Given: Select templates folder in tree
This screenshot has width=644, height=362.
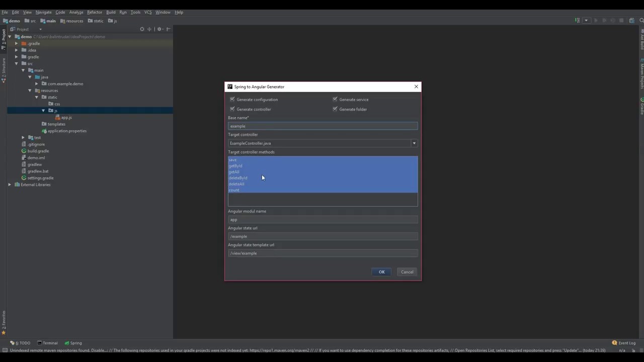Looking at the screenshot, I should point(53,124).
